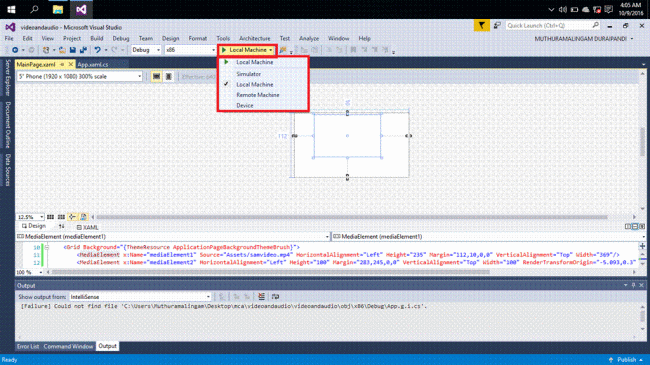Toggle word wrap in Output panel

275,297
